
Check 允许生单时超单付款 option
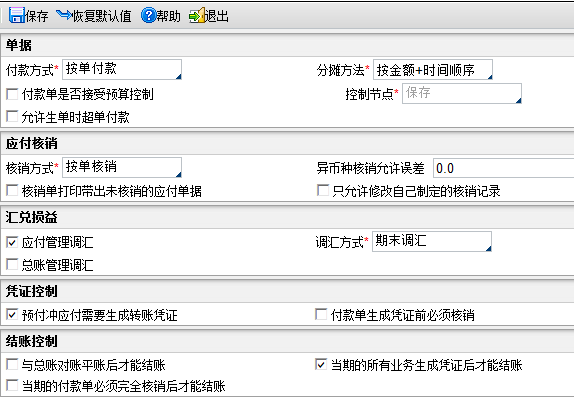(12, 116)
